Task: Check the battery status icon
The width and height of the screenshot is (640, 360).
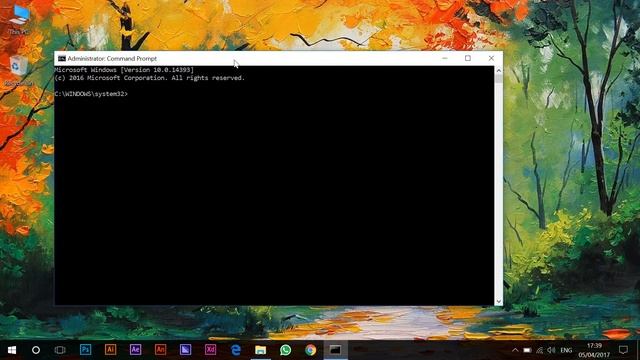Action: (527, 350)
